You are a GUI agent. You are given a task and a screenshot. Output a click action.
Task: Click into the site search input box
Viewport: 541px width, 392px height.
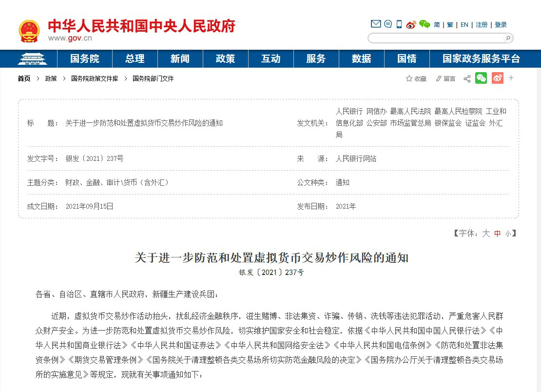coord(435,38)
